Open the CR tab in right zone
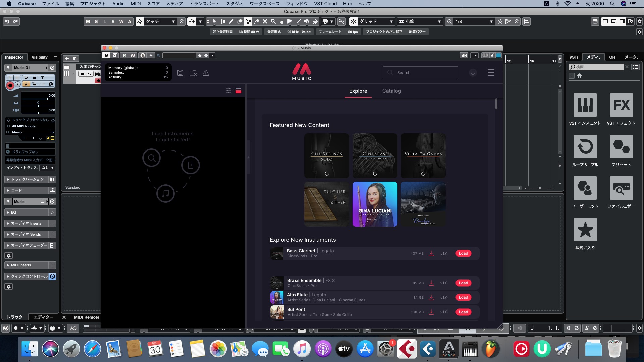Viewport: 644px width, 362px height. pos(612,57)
